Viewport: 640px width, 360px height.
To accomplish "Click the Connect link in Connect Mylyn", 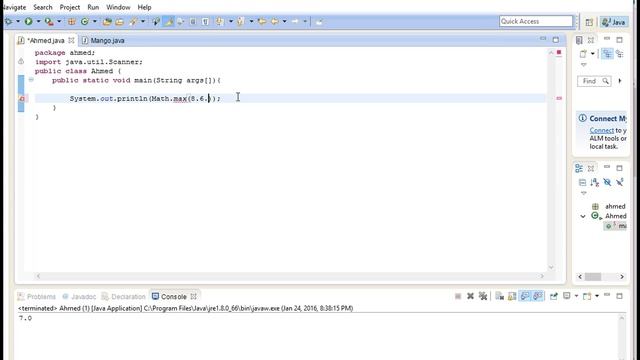I will pos(602,130).
